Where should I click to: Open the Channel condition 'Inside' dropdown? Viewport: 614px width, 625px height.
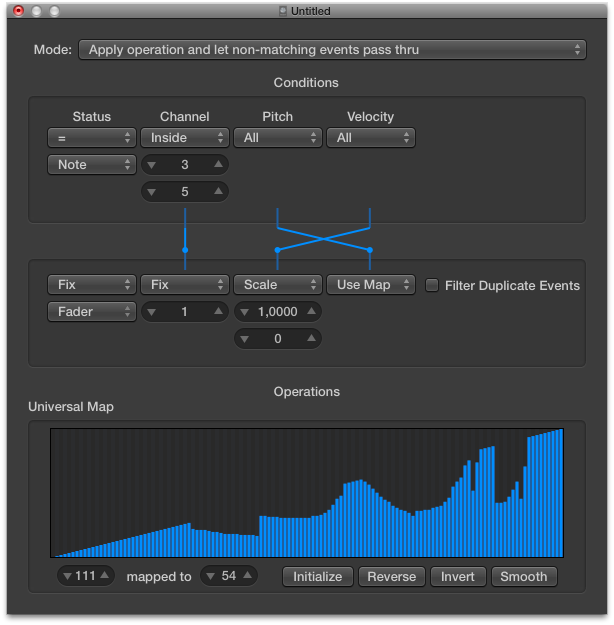(x=185, y=138)
